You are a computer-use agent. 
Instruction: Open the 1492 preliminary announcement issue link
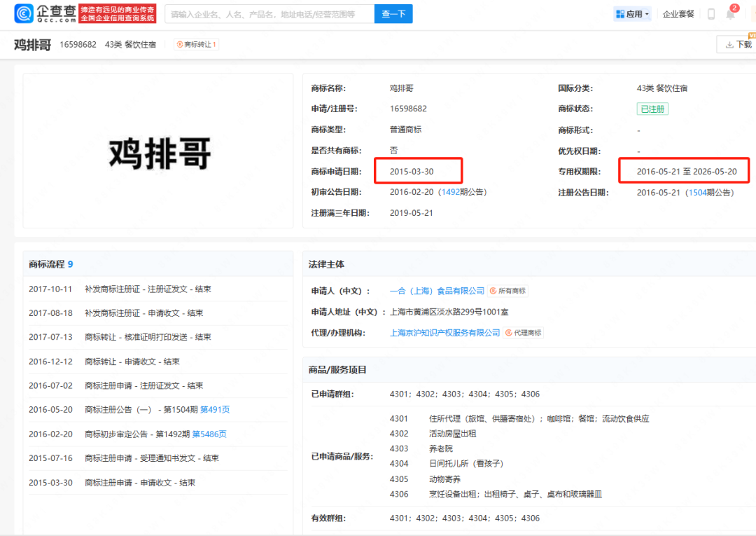click(449, 192)
